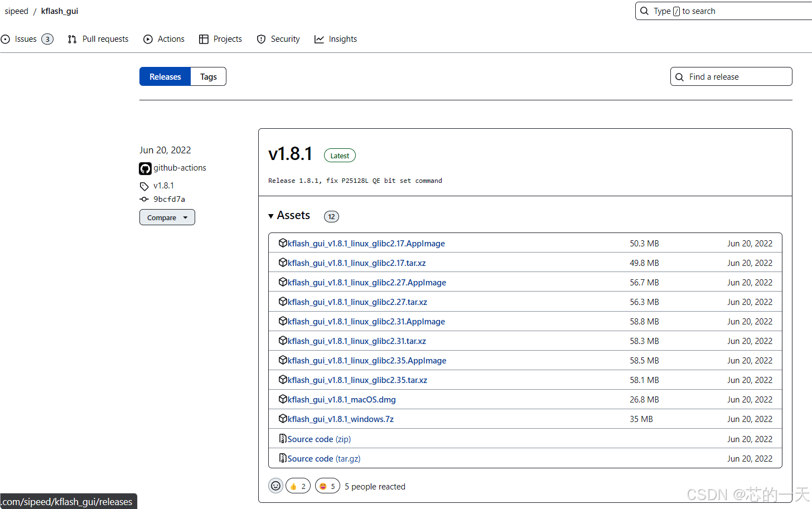812x509 pixels.
Task: Click the Security shield icon
Action: tap(261, 39)
